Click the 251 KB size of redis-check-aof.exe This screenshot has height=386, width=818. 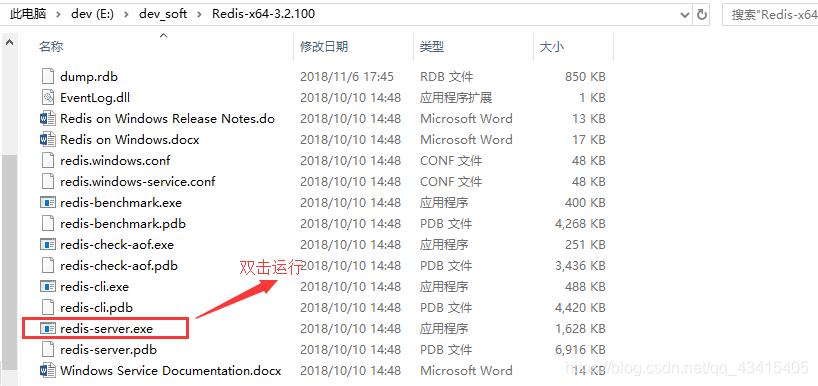pos(585,245)
